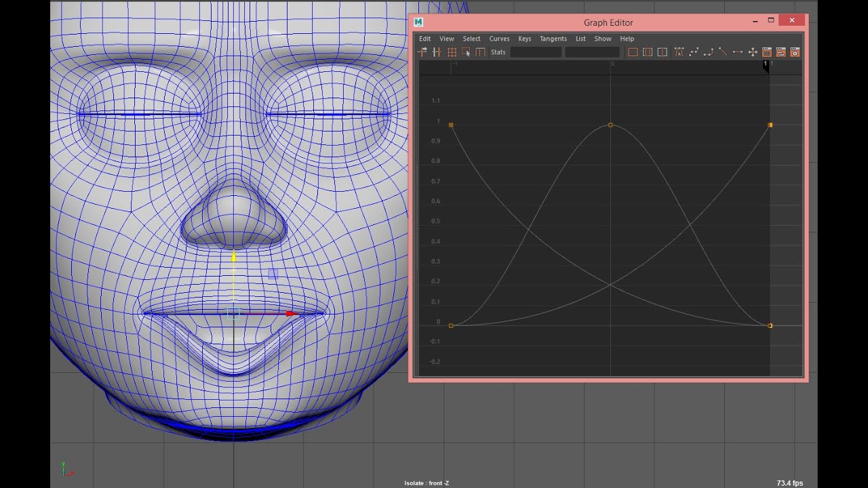Apply Flat tangents icon

click(737, 52)
